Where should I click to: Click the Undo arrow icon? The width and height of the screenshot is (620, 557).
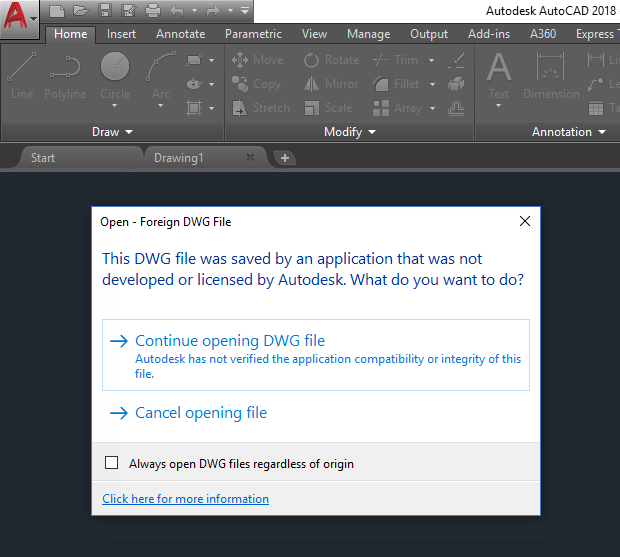pyautogui.click(x=176, y=11)
